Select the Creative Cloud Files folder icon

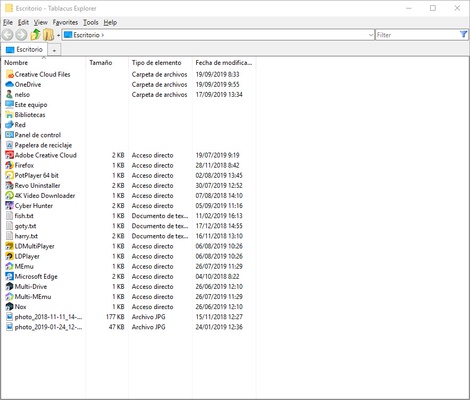click(10, 74)
